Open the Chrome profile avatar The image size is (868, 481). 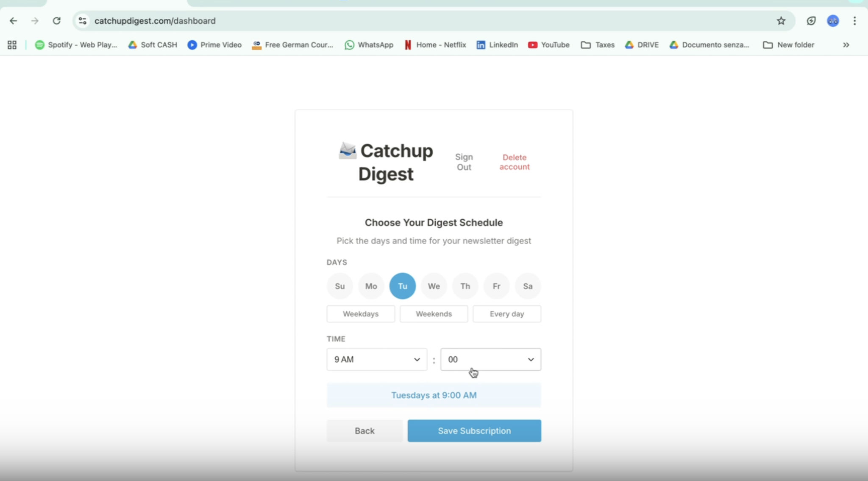833,21
